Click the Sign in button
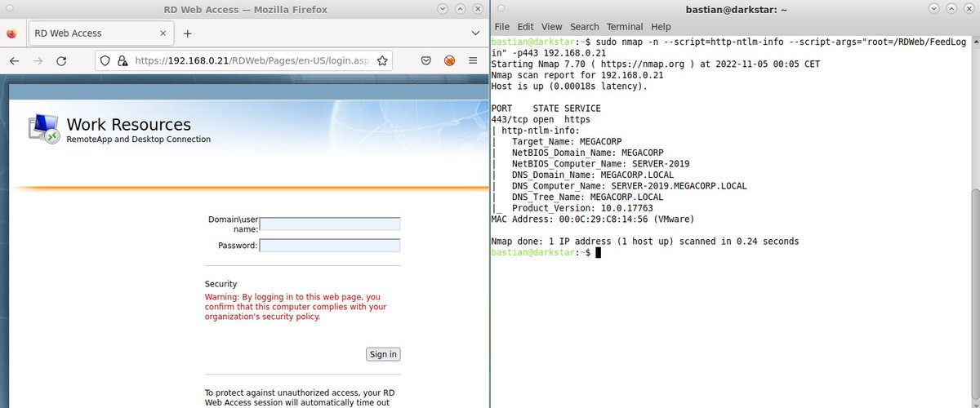This screenshot has height=408, width=980. click(383, 354)
